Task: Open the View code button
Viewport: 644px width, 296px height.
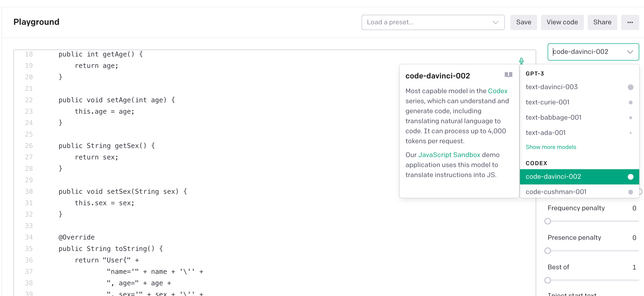Action: click(562, 22)
